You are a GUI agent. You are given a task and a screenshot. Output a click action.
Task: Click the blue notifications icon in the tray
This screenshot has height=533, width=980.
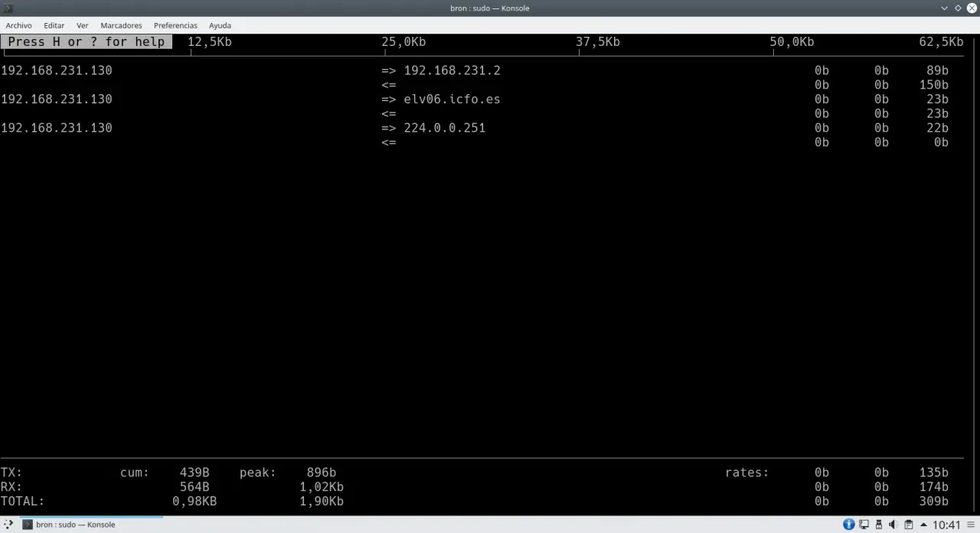848,525
